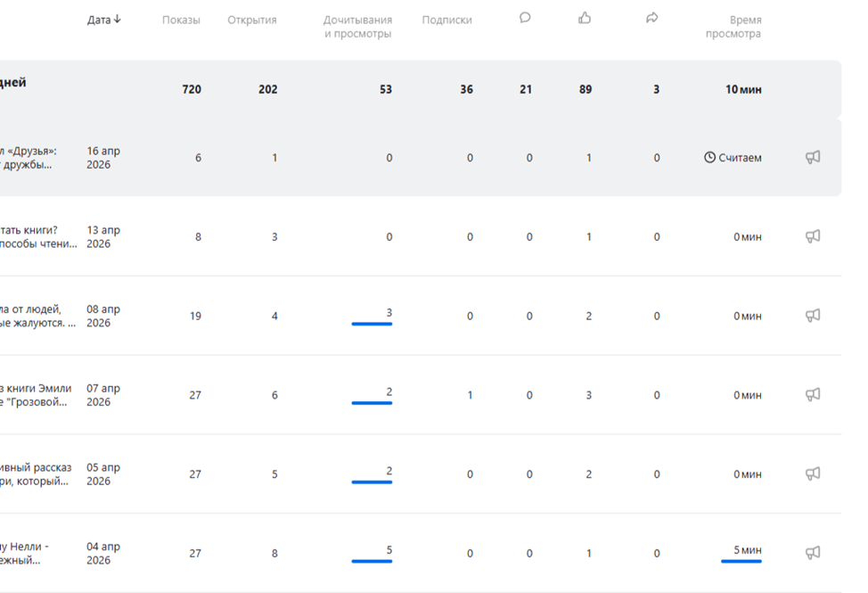Click the Подписки column header
This screenshot has height=593, width=868.
tap(446, 20)
